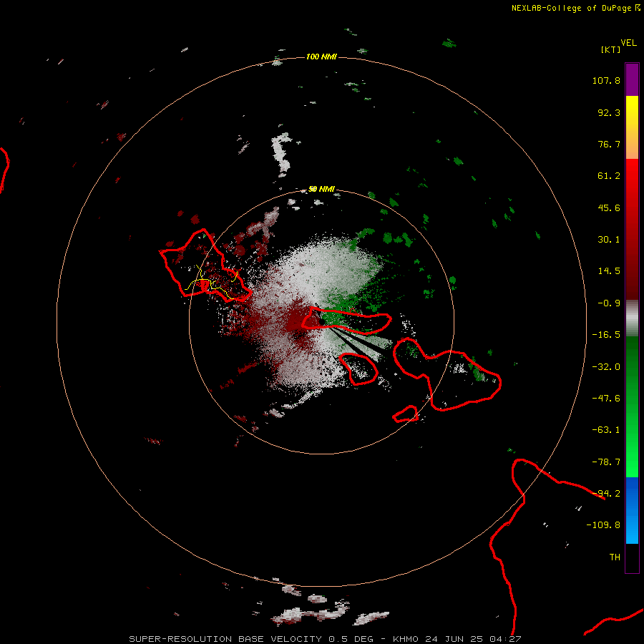Click the 30.1 velocity scale value
This screenshot has height=644, width=644.
point(609,240)
